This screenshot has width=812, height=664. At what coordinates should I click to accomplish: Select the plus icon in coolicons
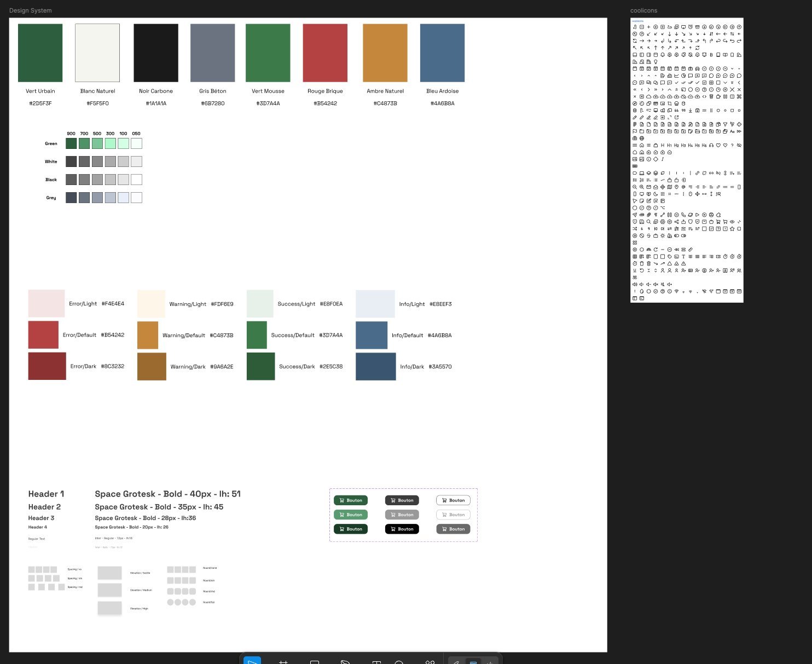[649, 27]
